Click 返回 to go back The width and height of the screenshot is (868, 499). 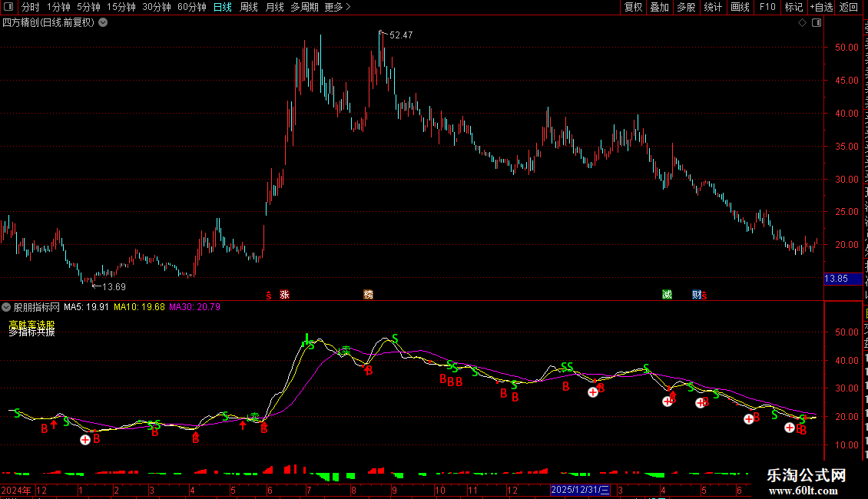[849, 7]
